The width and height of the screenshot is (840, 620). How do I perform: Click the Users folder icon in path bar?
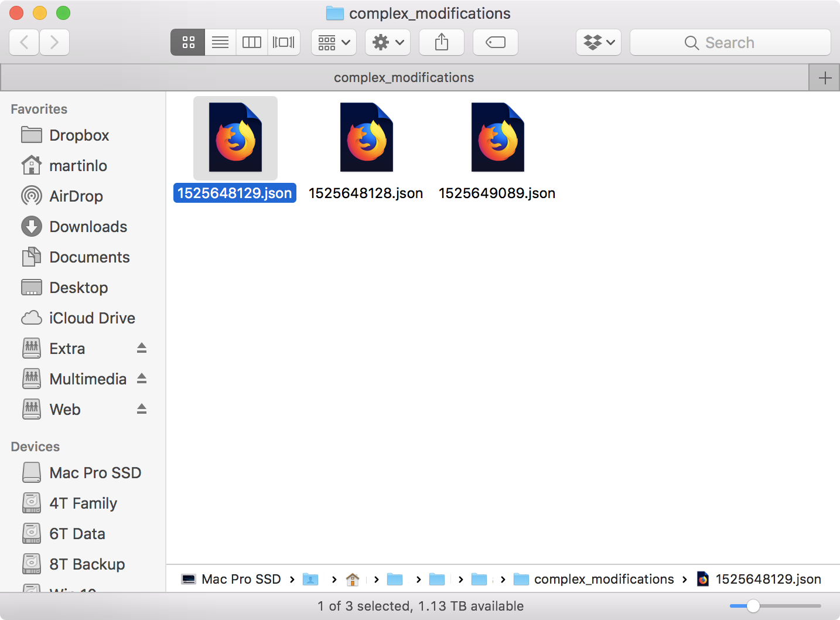point(310,580)
